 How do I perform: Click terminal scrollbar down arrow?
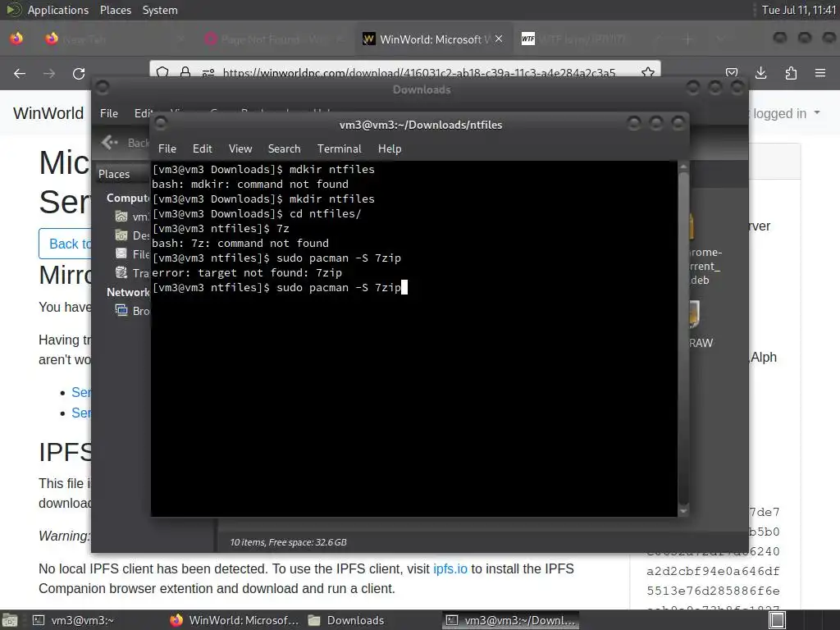pyautogui.click(x=683, y=511)
